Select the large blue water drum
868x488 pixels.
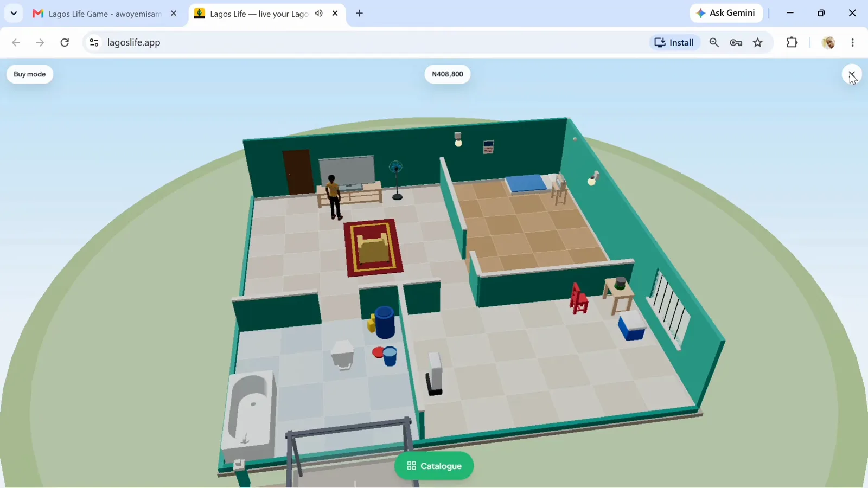pyautogui.click(x=385, y=323)
